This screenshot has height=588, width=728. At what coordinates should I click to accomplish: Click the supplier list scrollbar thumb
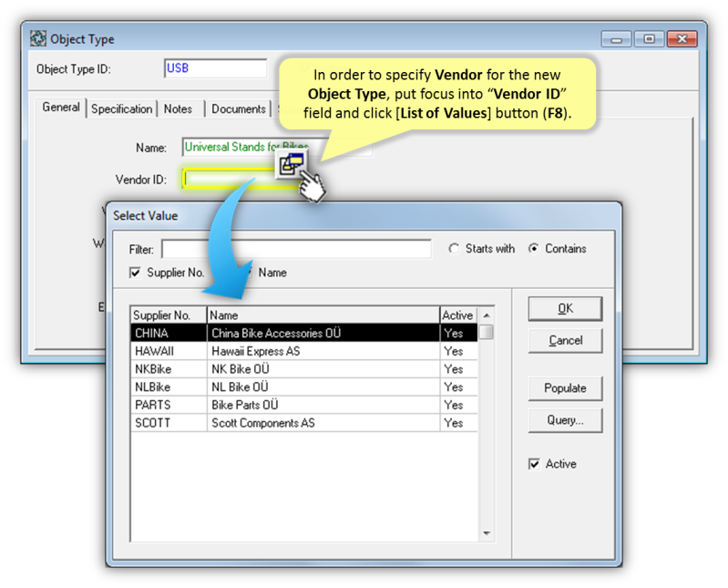click(x=487, y=333)
